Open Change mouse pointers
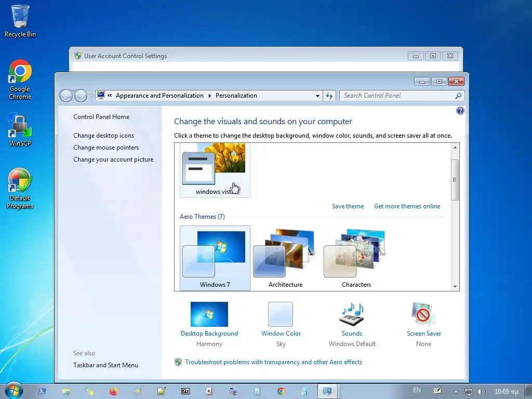The image size is (532, 399). click(x=106, y=147)
